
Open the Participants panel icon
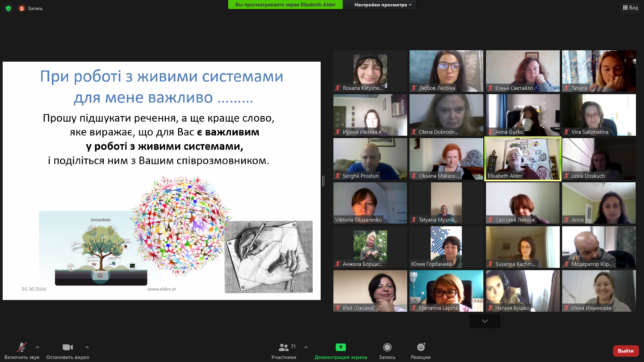pos(284,347)
